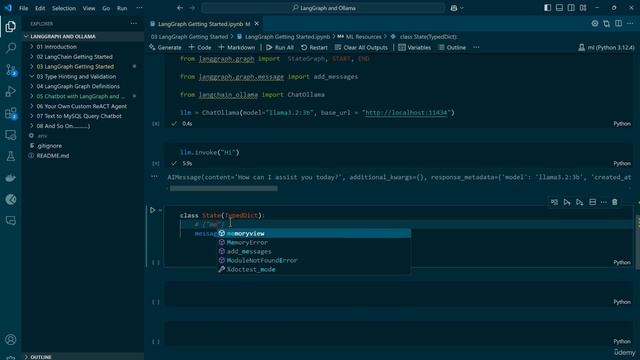Open the README.md file

(53, 156)
